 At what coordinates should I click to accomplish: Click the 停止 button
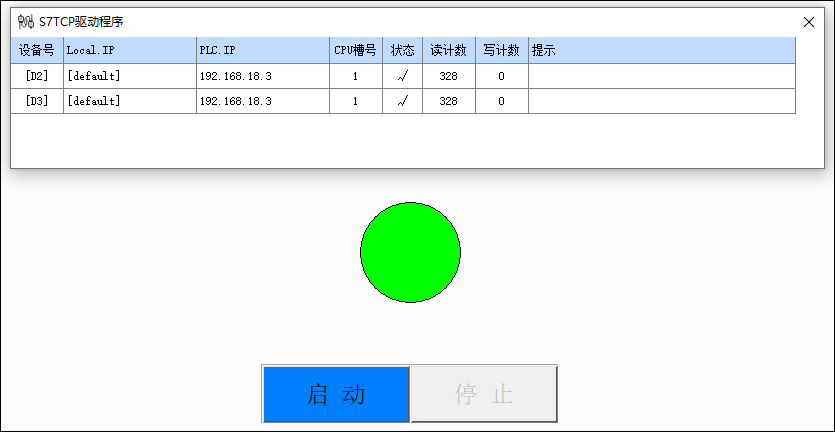pyautogui.click(x=484, y=394)
